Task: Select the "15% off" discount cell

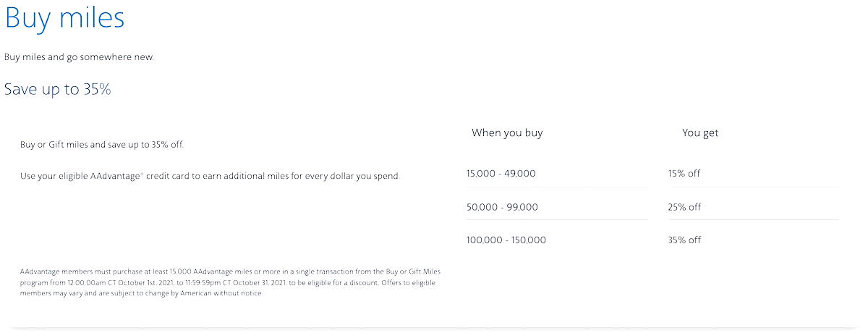Action: (684, 174)
